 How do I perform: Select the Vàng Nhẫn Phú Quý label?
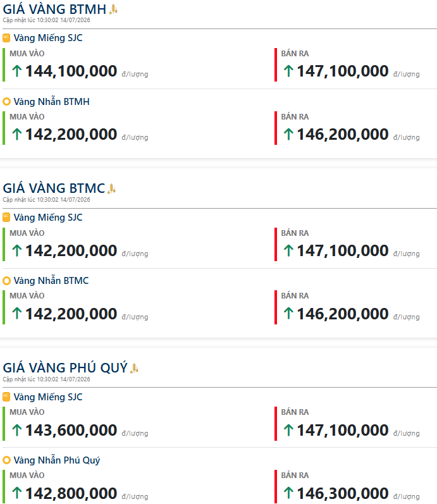[x=56, y=460]
